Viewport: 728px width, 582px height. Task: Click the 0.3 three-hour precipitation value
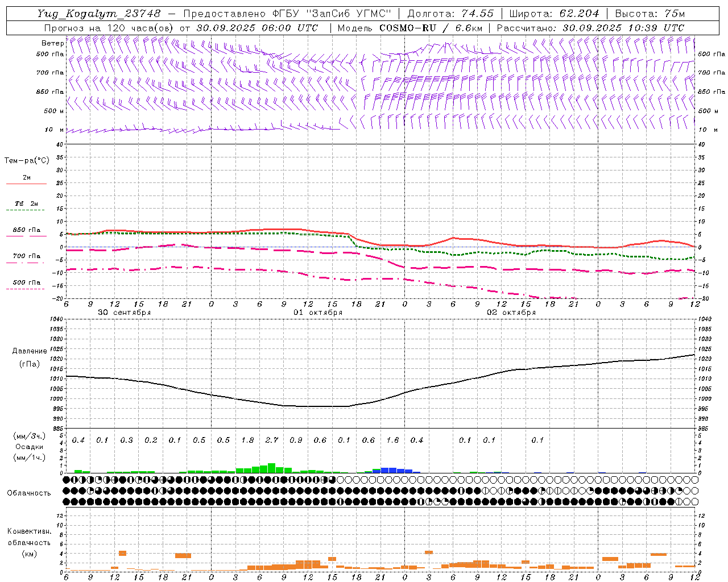click(126, 440)
